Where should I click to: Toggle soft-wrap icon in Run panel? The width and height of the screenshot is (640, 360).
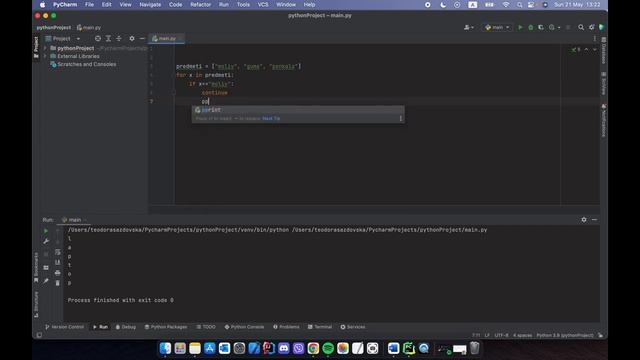pyautogui.click(x=58, y=252)
